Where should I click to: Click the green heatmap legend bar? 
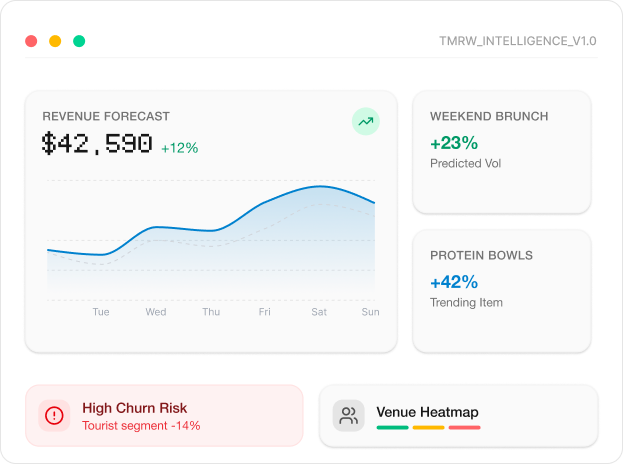tap(392, 428)
